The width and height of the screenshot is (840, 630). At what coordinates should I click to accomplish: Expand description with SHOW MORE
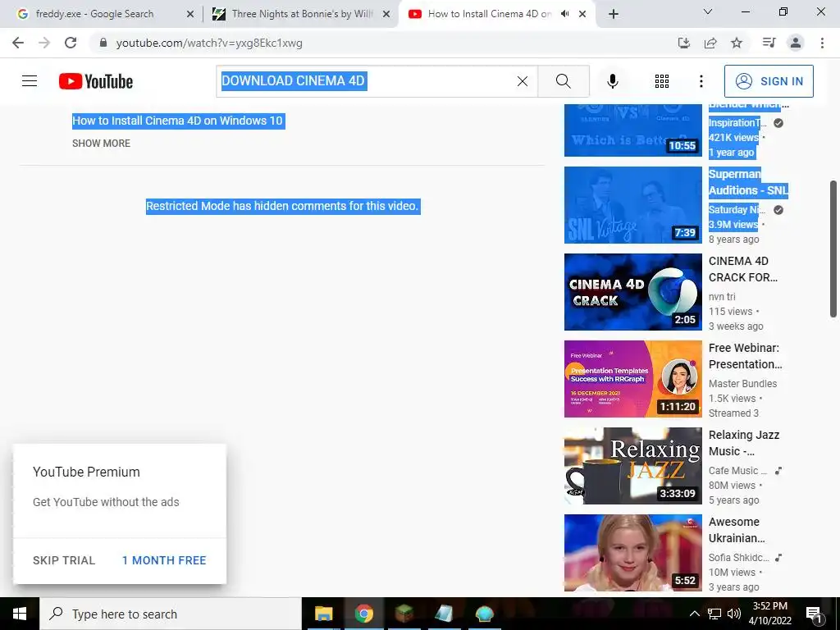(101, 143)
